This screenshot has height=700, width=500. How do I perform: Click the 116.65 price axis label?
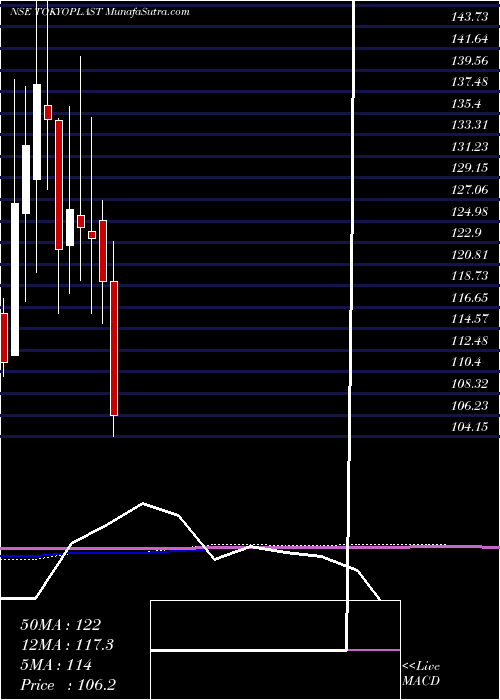(470, 298)
